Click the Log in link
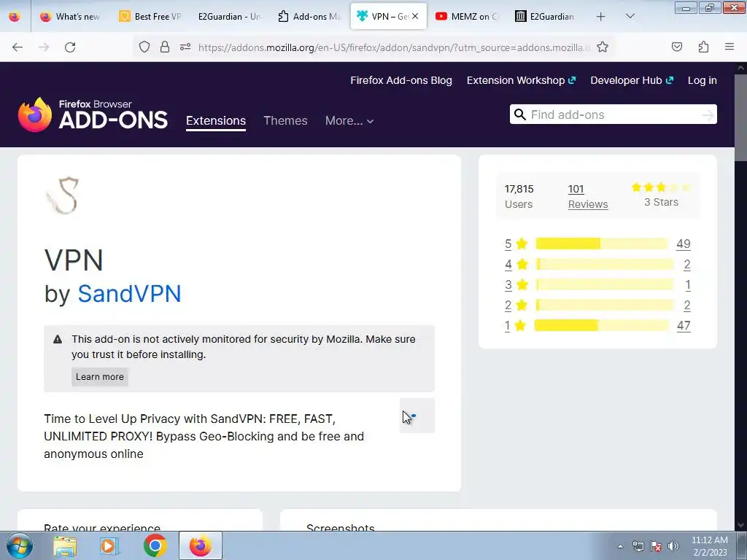Image resolution: width=747 pixels, height=560 pixels. point(703,80)
